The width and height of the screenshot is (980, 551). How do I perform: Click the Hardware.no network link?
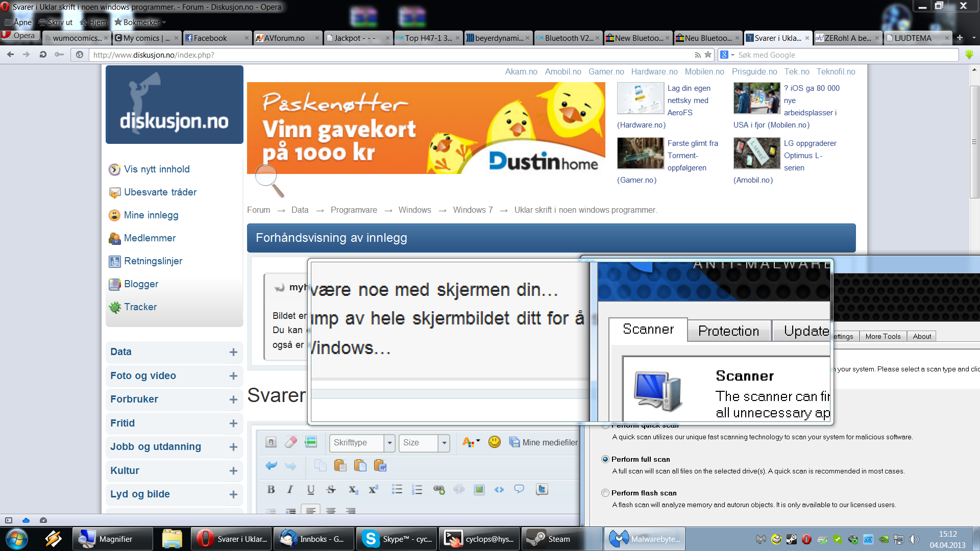654,71
